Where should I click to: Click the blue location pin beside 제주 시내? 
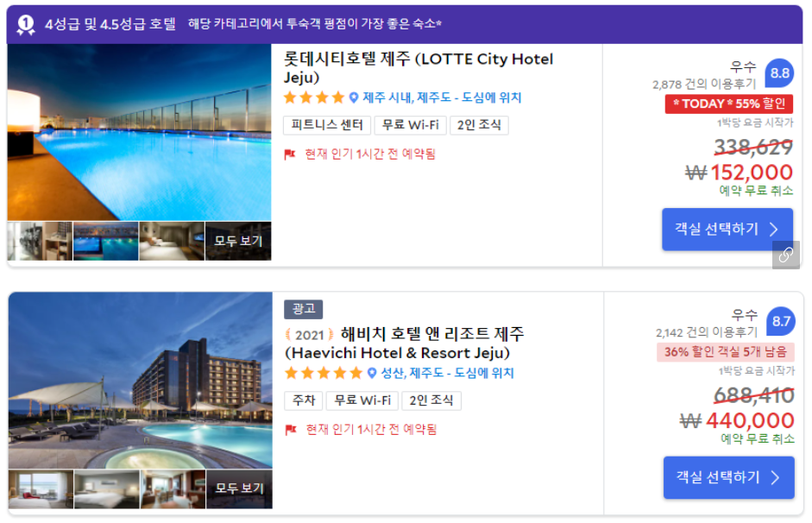(354, 98)
